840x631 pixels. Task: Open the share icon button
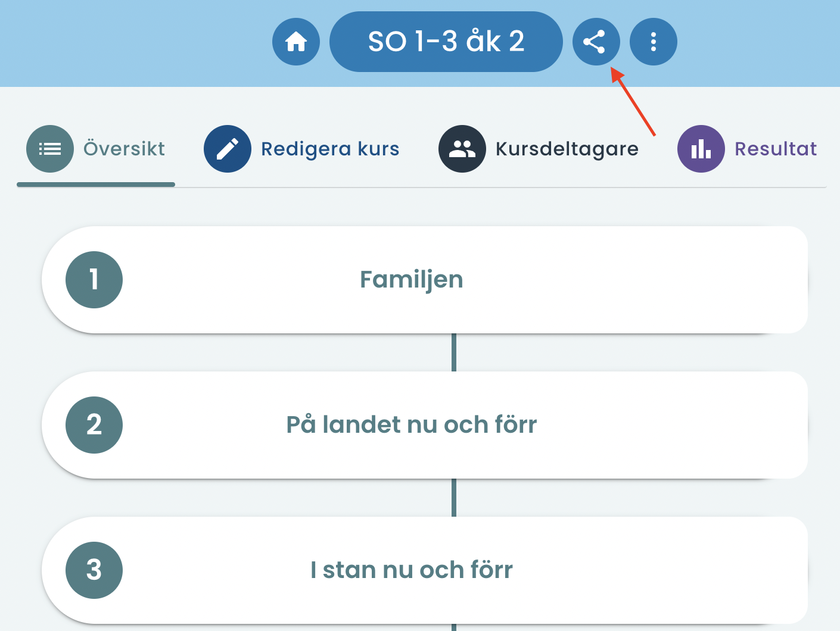point(596,42)
